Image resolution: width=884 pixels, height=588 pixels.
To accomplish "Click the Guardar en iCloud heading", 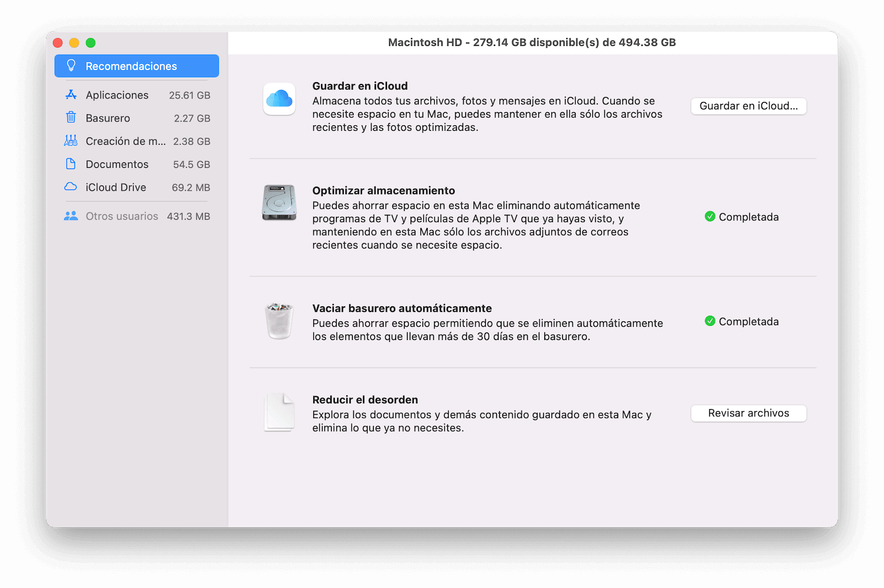I will point(360,86).
